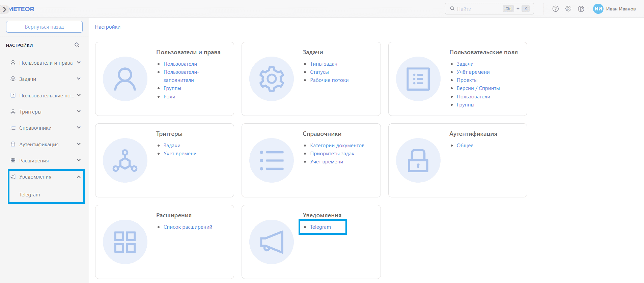Open the Список расширений link
The width and height of the screenshot is (644, 283).
coord(188,227)
